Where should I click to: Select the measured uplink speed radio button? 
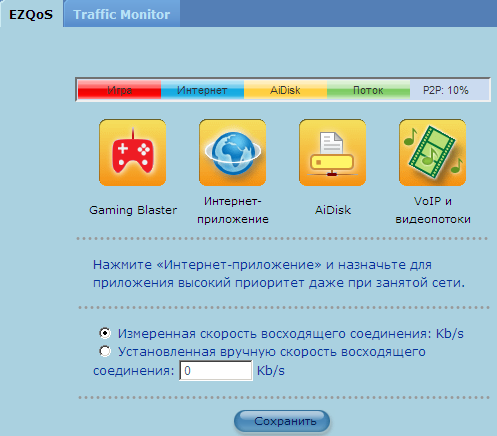[x=105, y=333]
